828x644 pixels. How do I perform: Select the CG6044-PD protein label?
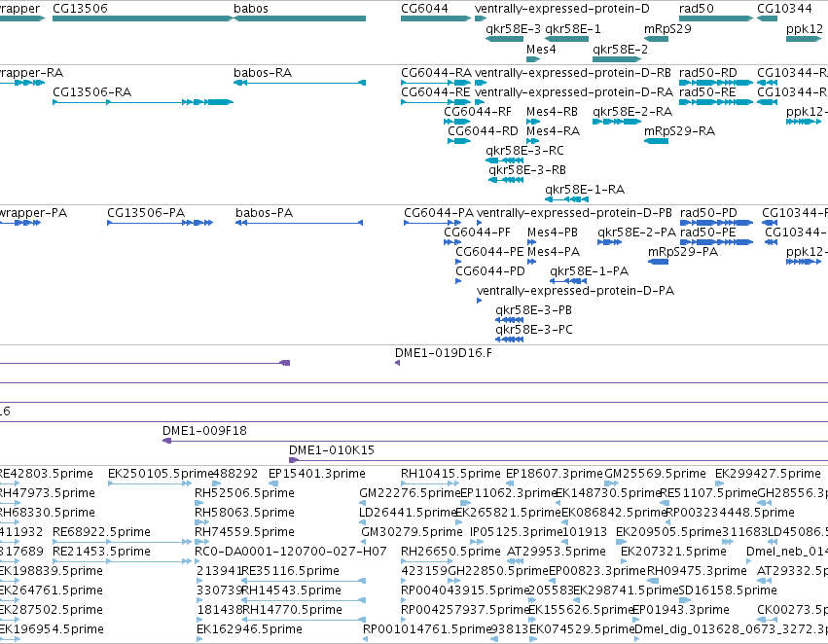[x=490, y=271]
